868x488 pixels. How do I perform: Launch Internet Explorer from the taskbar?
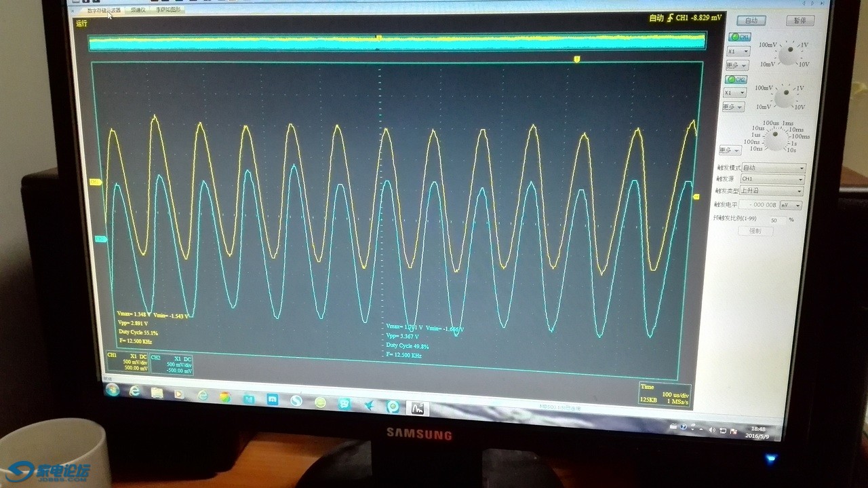pyautogui.click(x=135, y=392)
